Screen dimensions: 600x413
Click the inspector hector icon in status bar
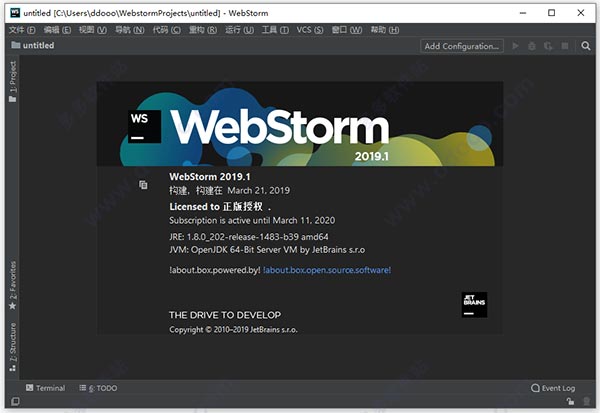click(x=587, y=401)
